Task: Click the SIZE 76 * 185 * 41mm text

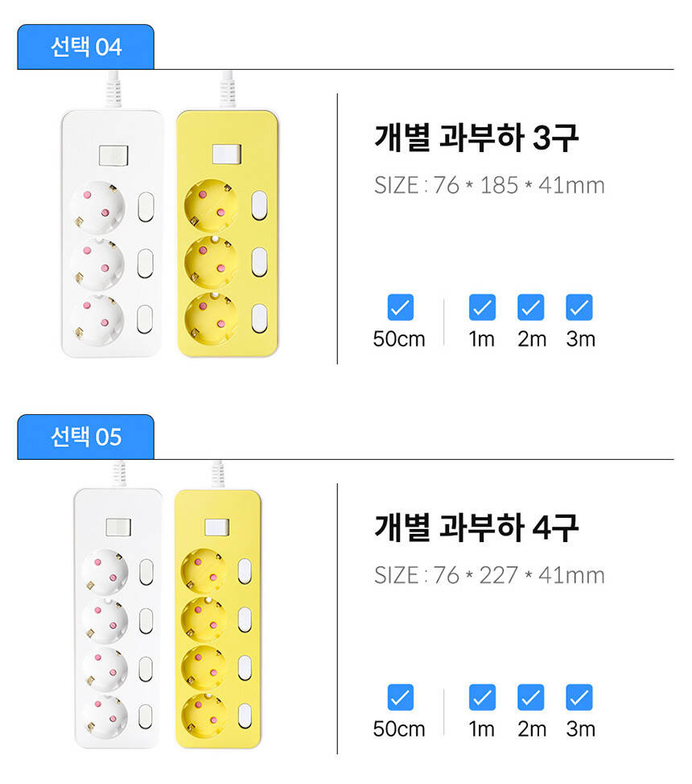Action: point(489,185)
